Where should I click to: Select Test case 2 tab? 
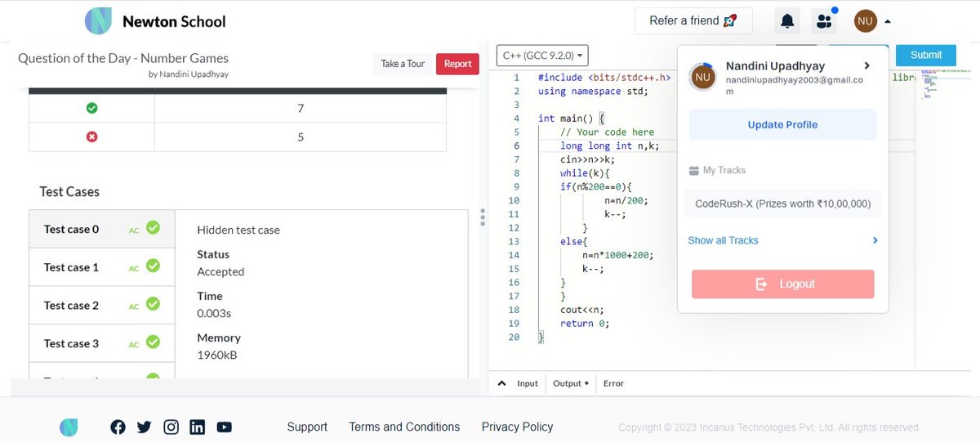101,305
